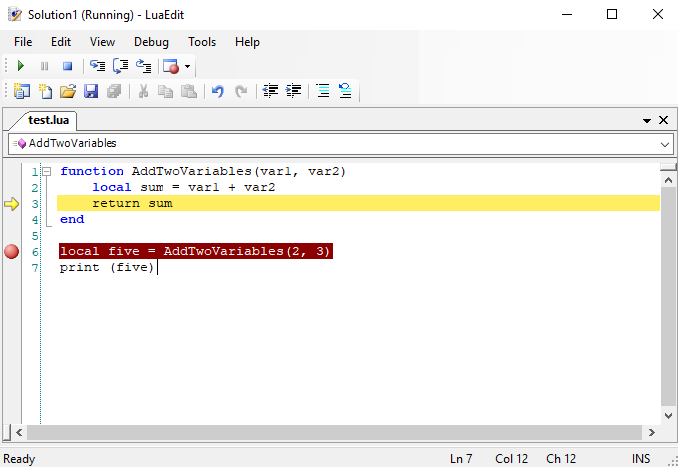The image size is (678, 467).
Task: Collapse the AddTwoVariables function fold marker
Action: pyautogui.click(x=46, y=172)
